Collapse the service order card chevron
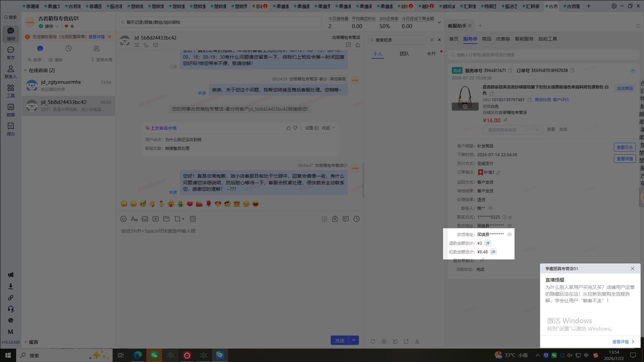644x362 pixels. pyautogui.click(x=633, y=70)
